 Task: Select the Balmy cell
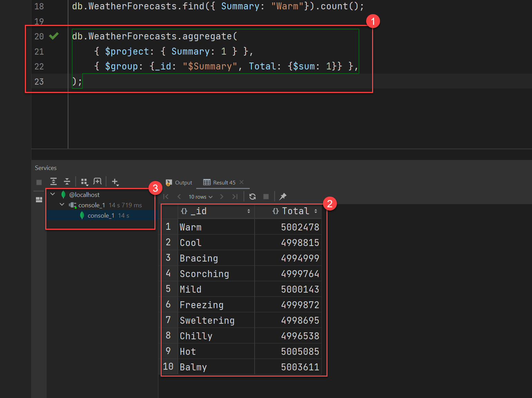216,367
